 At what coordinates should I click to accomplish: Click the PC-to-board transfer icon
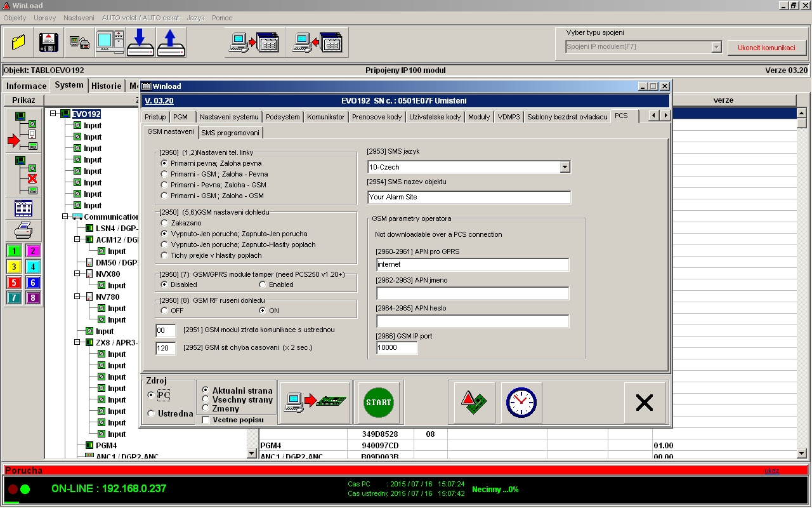315,403
